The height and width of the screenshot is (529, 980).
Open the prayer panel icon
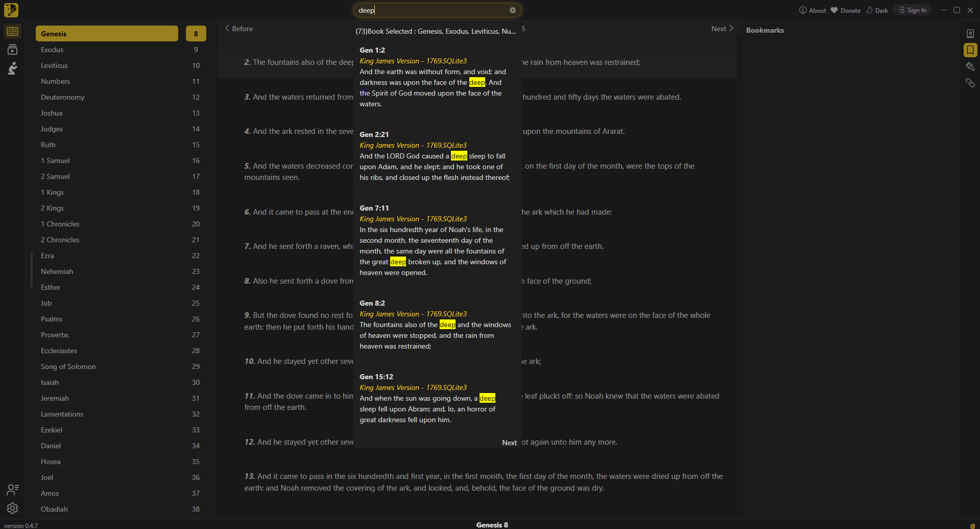tap(13, 68)
